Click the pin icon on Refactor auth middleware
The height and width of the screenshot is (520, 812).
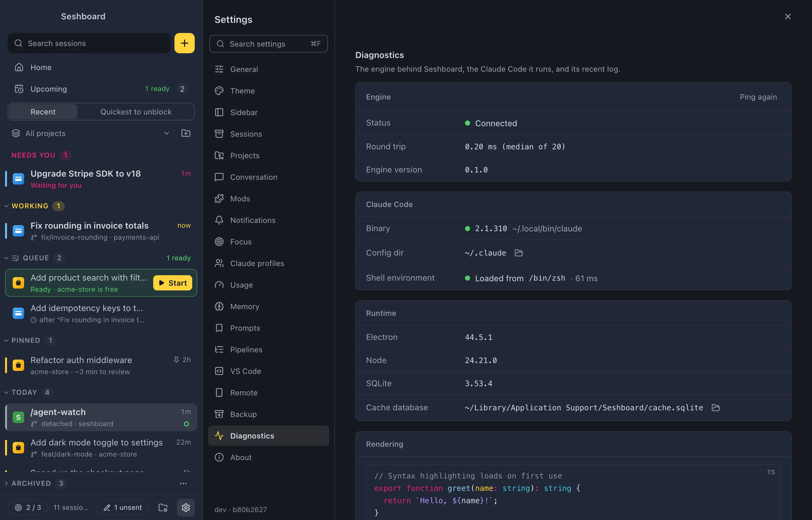[x=176, y=360]
